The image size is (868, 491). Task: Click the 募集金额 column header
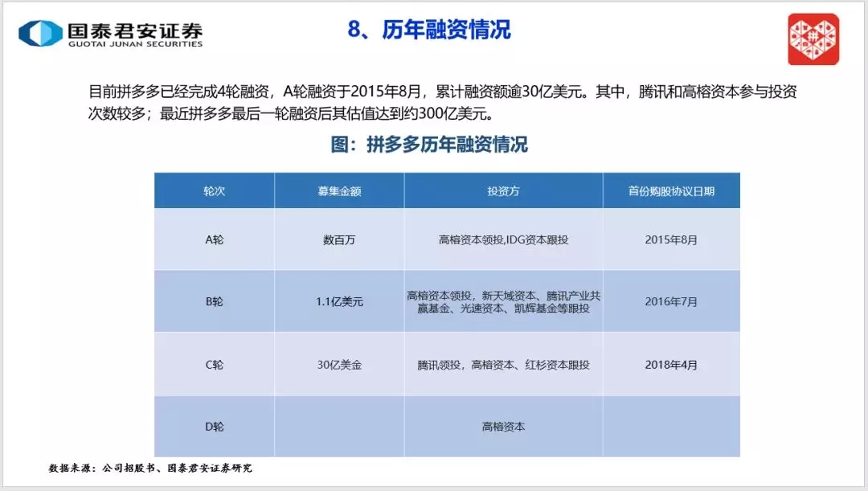click(x=339, y=191)
